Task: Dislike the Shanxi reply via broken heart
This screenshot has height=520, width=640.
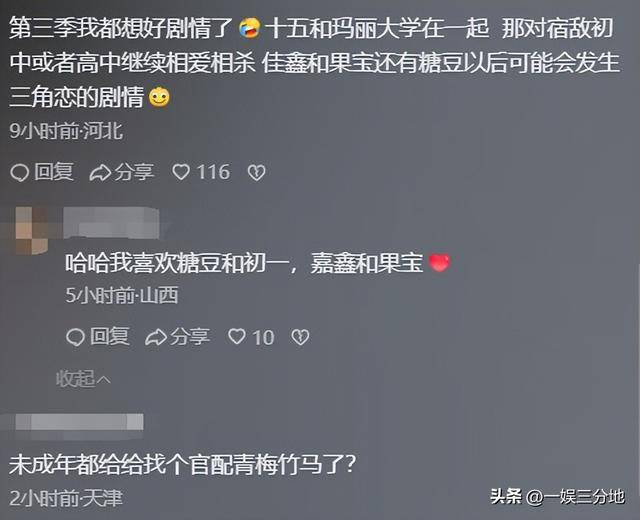Action: point(300,337)
